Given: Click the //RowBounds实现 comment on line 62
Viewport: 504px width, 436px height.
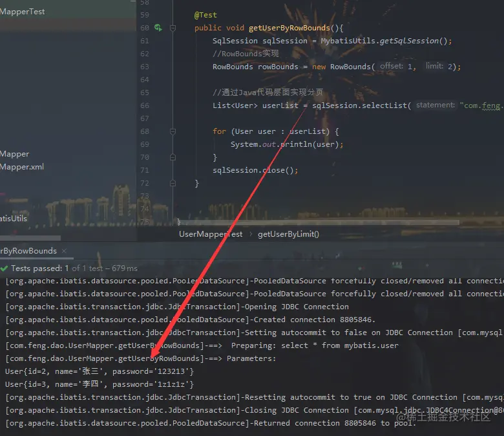Looking at the screenshot, I should tap(246, 54).
